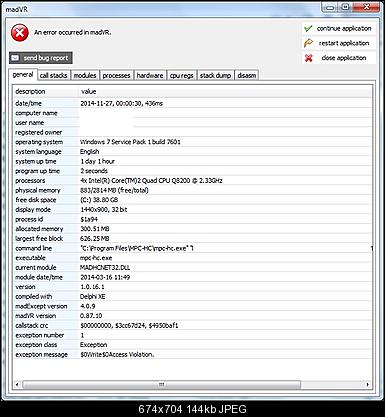Open the stack dump tab
The width and height of the screenshot is (385, 417).
[215, 76]
